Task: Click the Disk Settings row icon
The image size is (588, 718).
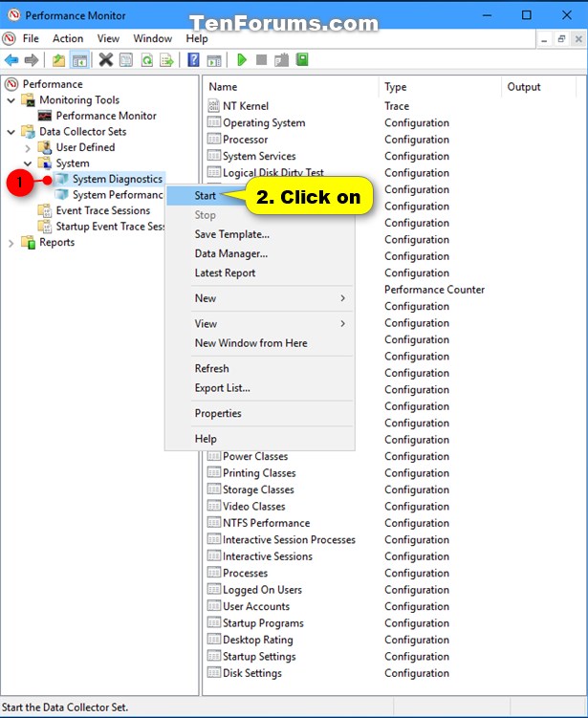Action: pyautogui.click(x=213, y=673)
